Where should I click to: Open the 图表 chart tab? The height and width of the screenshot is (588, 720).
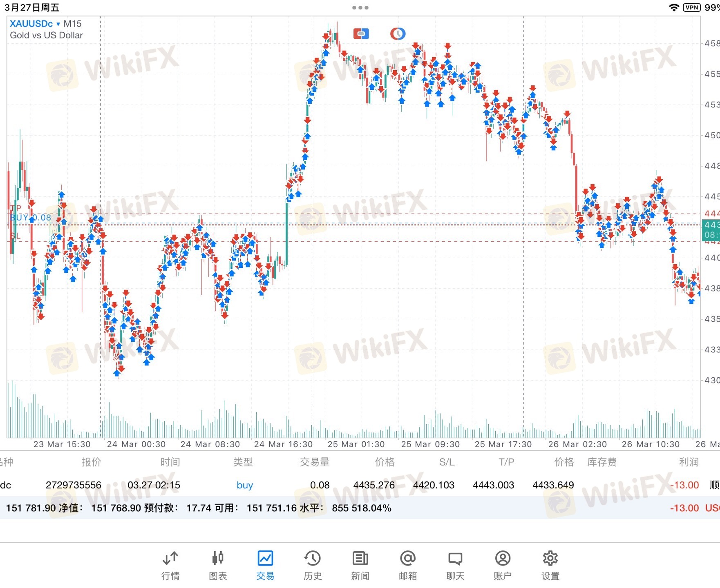click(x=218, y=566)
